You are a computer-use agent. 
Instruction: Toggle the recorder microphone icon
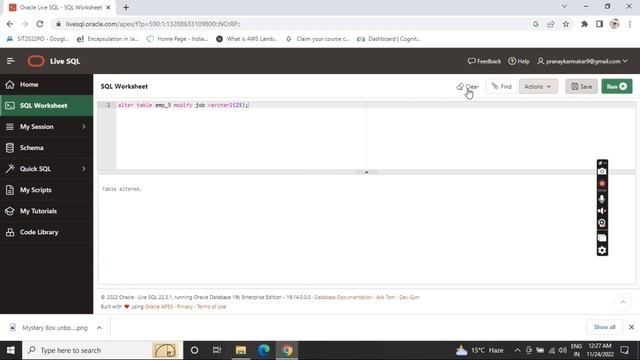pyautogui.click(x=602, y=199)
